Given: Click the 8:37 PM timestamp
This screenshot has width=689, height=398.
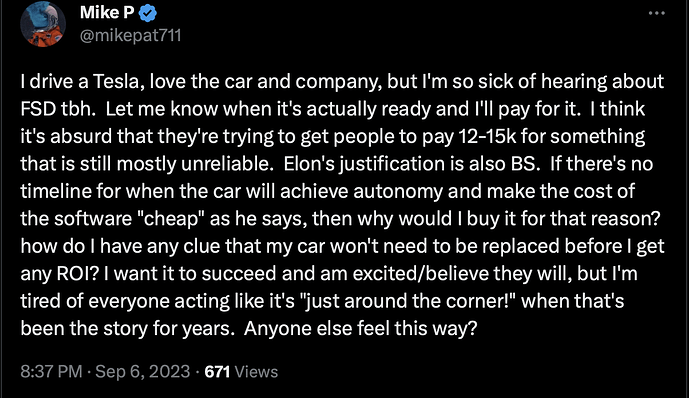Looking at the screenshot, I should tap(51, 372).
